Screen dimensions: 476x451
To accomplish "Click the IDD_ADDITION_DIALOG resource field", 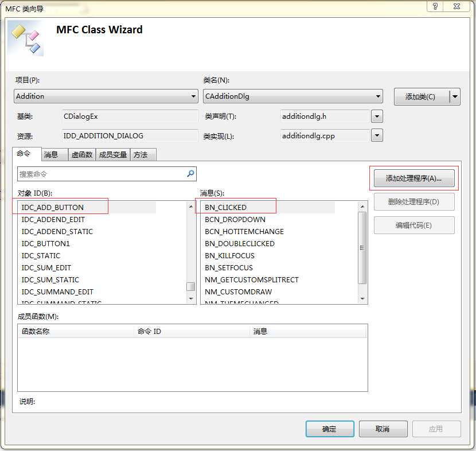I will (x=130, y=136).
